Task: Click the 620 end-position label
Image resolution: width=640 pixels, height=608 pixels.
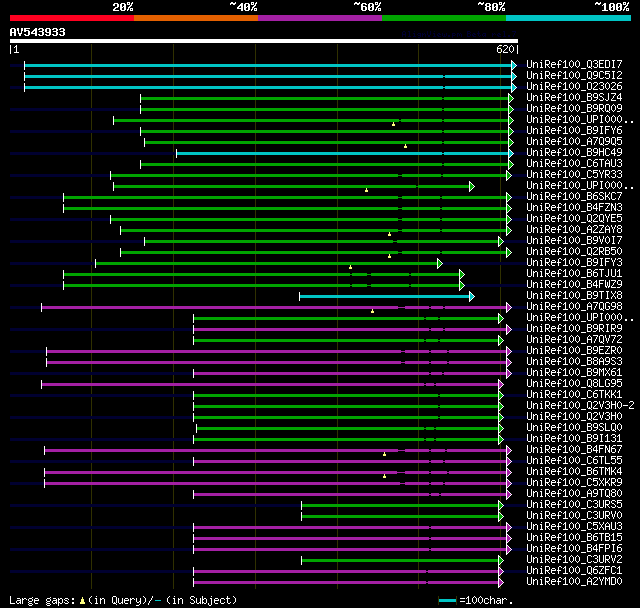Action: coord(505,49)
